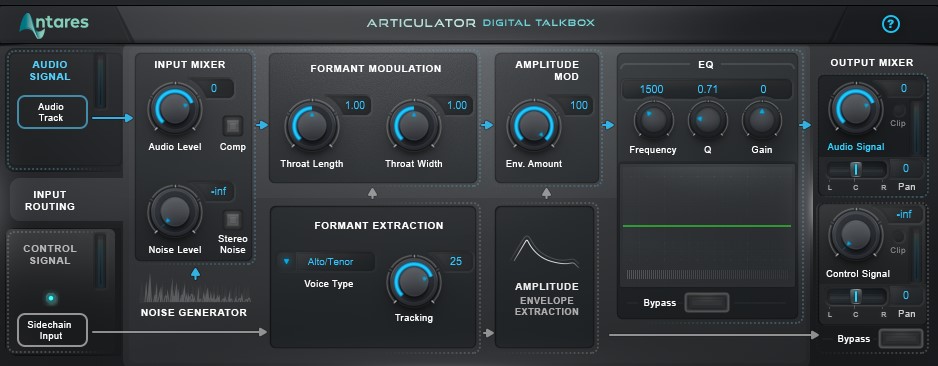
Task: Click the Audio Signal Clip indicator
Action: point(898,111)
